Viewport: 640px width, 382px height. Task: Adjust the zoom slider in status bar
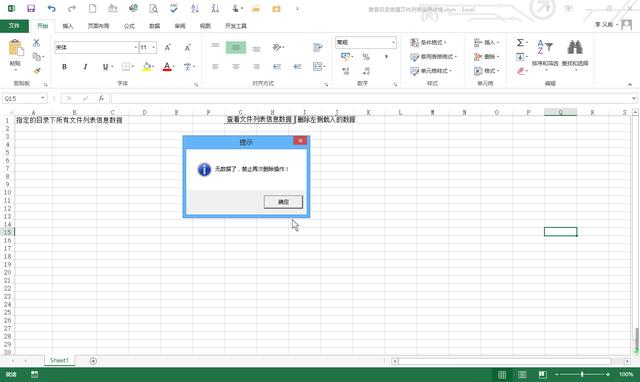(582, 374)
